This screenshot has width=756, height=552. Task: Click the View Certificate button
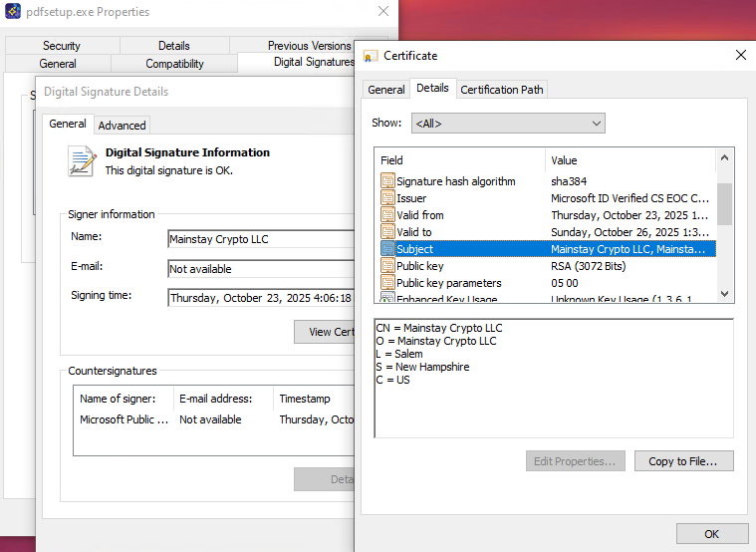coord(325,332)
